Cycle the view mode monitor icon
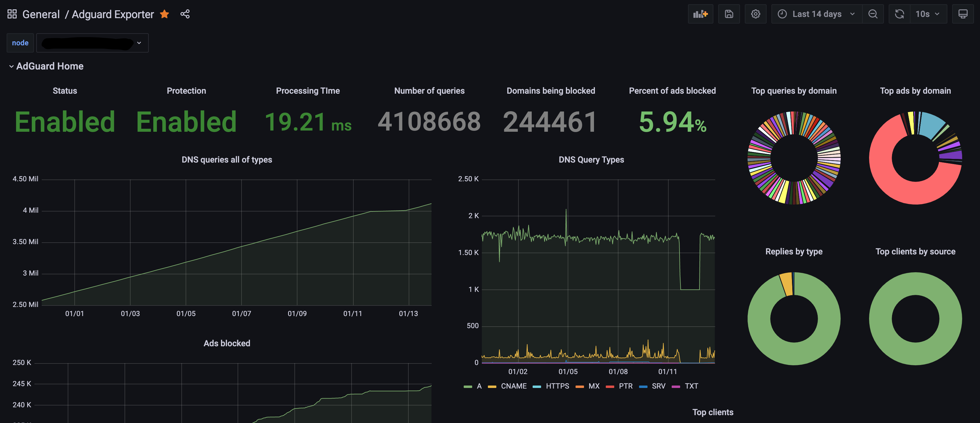Screen dimensions: 980x423 [x=963, y=14]
